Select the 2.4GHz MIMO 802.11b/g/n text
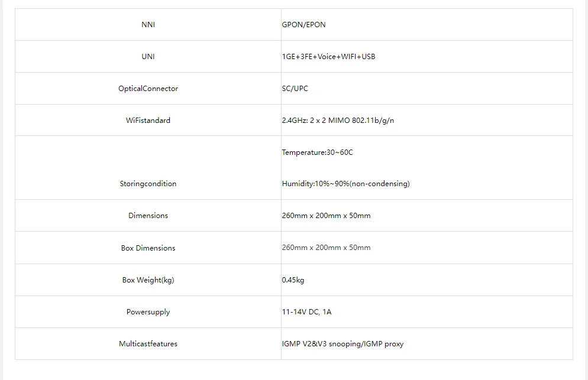588x380 pixels. click(x=338, y=121)
